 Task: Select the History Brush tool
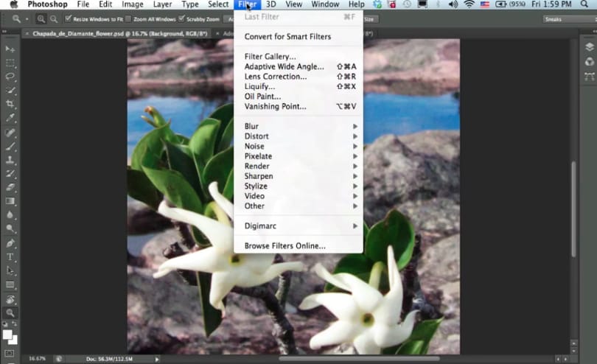coord(10,174)
